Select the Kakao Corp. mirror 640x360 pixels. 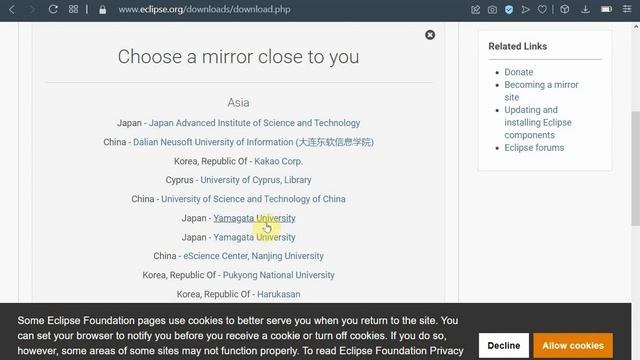(279, 161)
